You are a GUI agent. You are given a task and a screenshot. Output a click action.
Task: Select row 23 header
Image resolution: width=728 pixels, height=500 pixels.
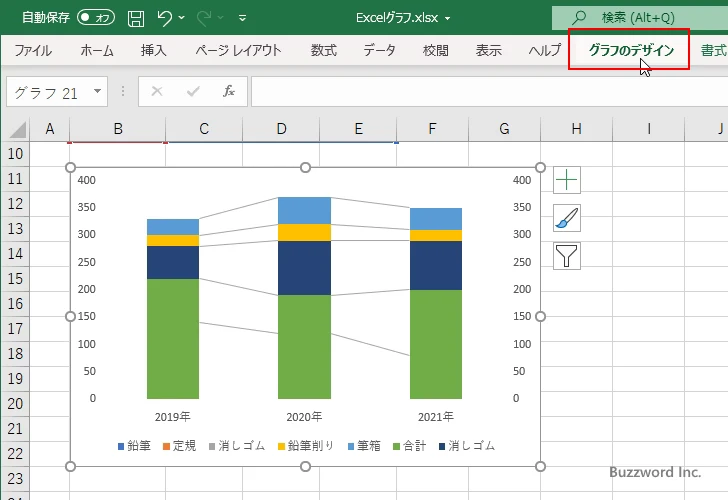pyautogui.click(x=15, y=479)
